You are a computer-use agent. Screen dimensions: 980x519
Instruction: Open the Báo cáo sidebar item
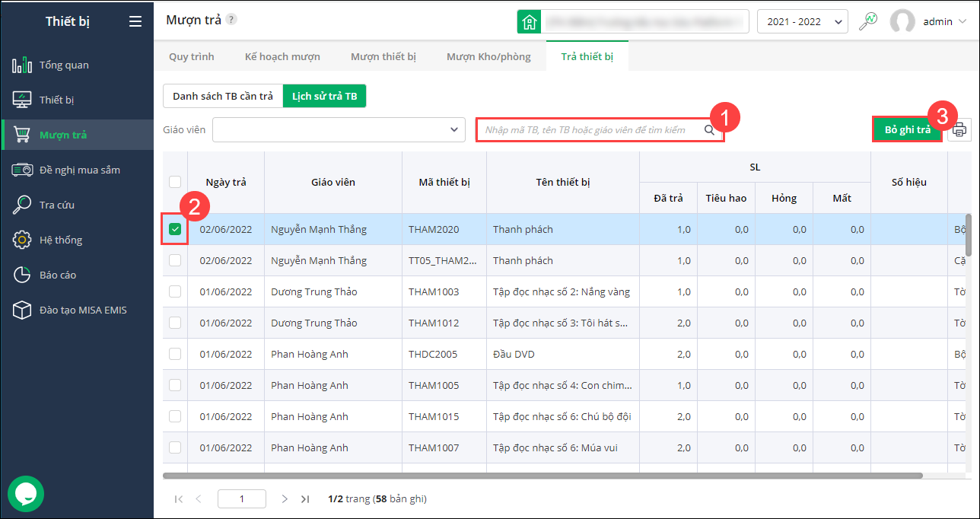click(x=58, y=275)
